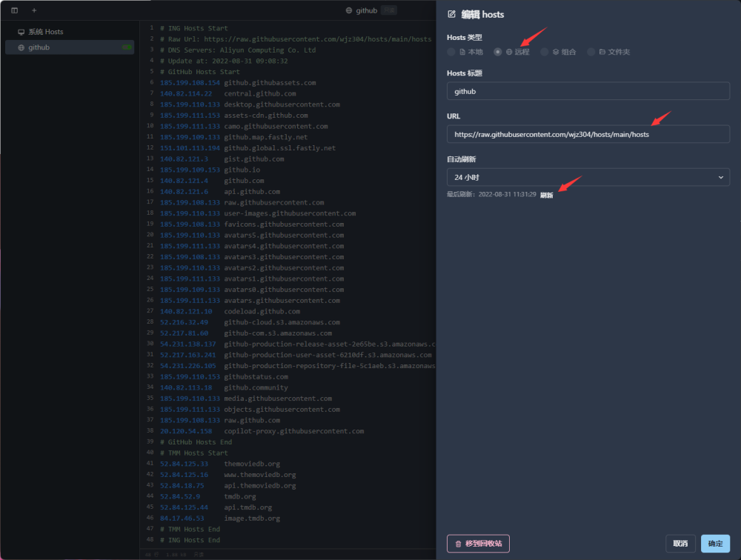Click the Hosts 标题 input field
The height and width of the screenshot is (560, 741).
pos(588,91)
